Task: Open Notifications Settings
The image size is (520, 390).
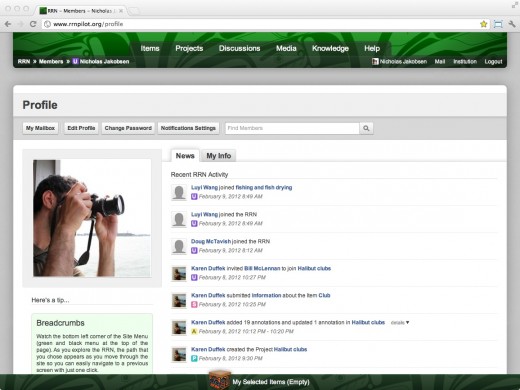Action: [x=188, y=128]
